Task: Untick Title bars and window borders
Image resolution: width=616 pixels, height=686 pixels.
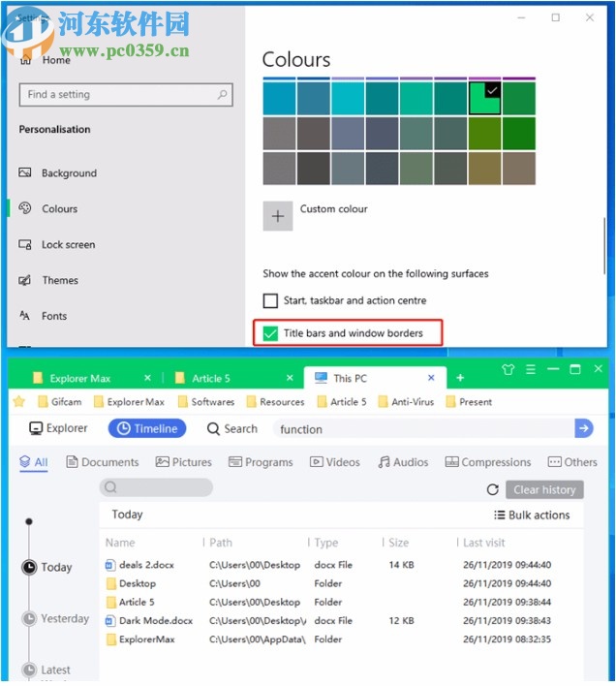Action: pos(271,333)
